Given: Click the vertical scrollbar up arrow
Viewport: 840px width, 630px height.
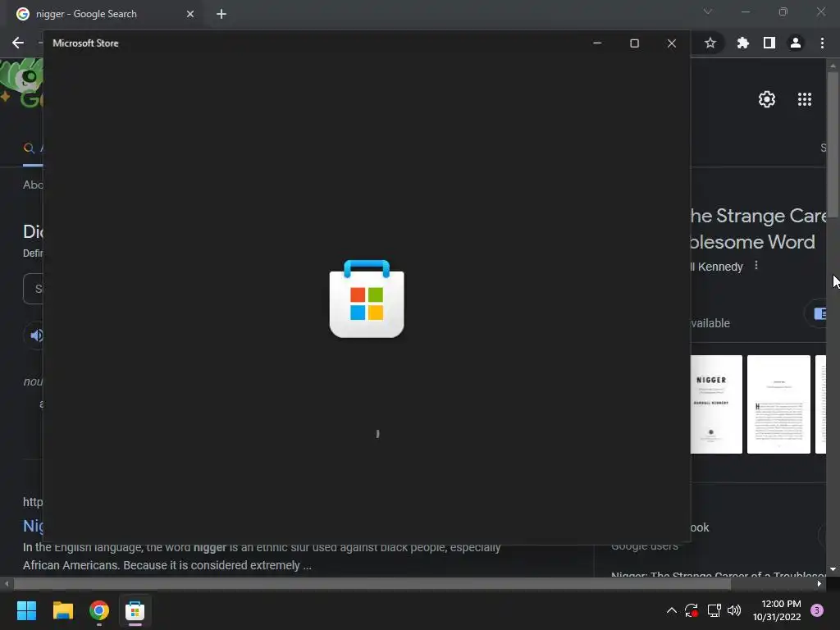Looking at the screenshot, I should coord(833,66).
